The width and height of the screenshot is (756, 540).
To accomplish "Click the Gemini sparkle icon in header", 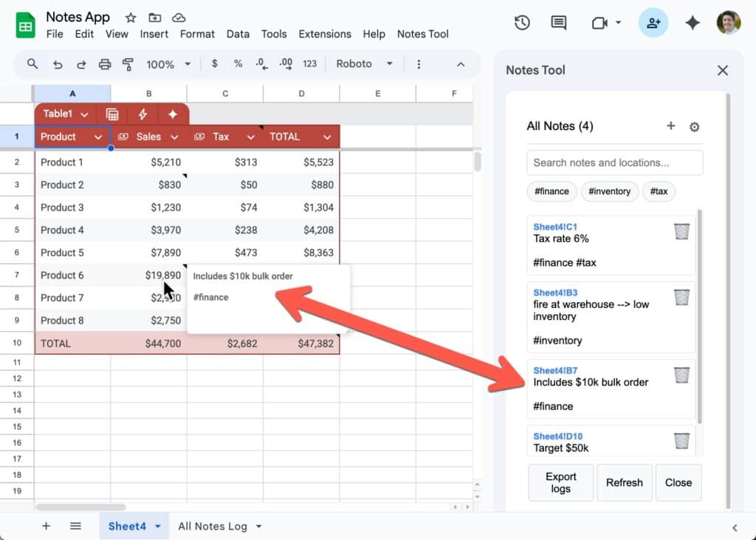I will (x=693, y=23).
